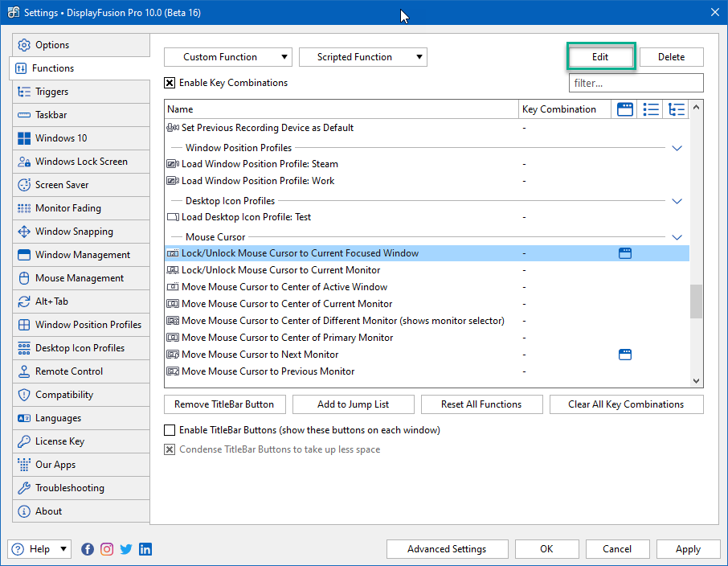Open the Scripted Function dropdown
Image resolution: width=728 pixels, height=566 pixels.
pyautogui.click(x=363, y=57)
